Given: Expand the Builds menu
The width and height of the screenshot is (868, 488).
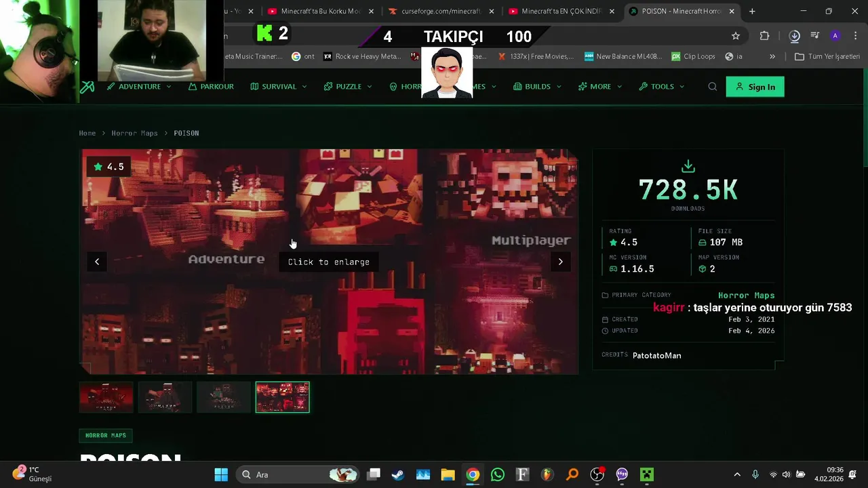Looking at the screenshot, I should click(x=537, y=87).
